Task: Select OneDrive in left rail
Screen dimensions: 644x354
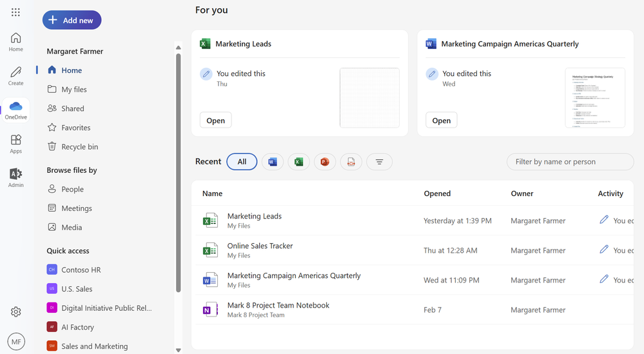Action: [15, 110]
